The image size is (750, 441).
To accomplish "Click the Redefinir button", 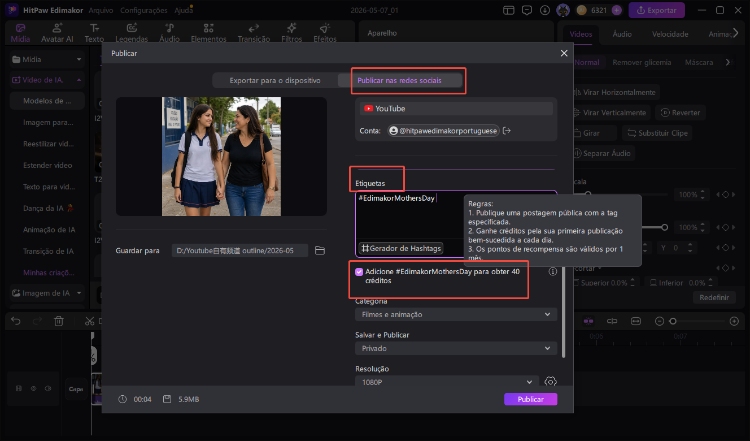I will tap(714, 297).
